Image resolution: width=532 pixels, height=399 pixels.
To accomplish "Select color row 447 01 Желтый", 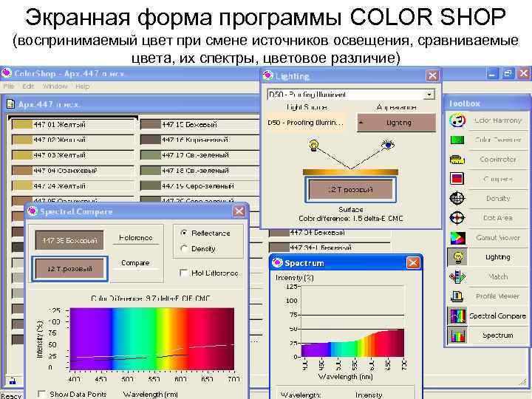I will click(73, 124).
